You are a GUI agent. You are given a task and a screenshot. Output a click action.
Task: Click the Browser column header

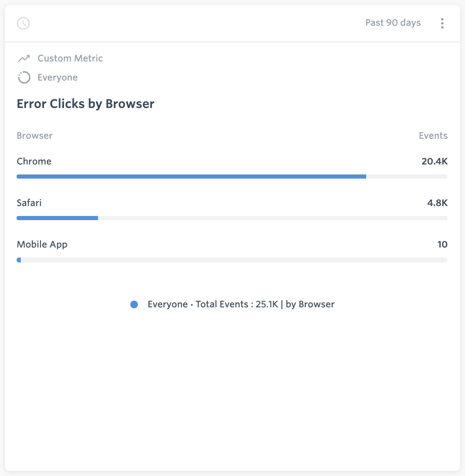pyautogui.click(x=34, y=135)
